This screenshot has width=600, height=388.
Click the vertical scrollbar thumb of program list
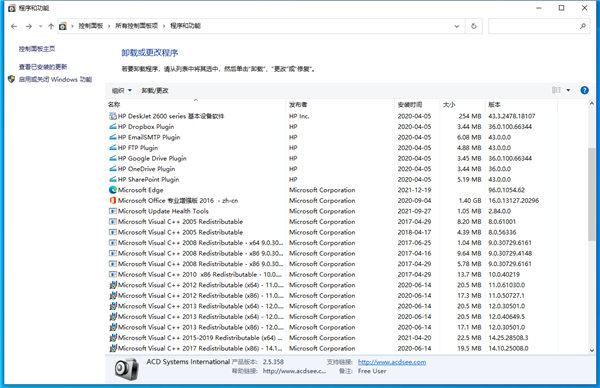[x=592, y=194]
